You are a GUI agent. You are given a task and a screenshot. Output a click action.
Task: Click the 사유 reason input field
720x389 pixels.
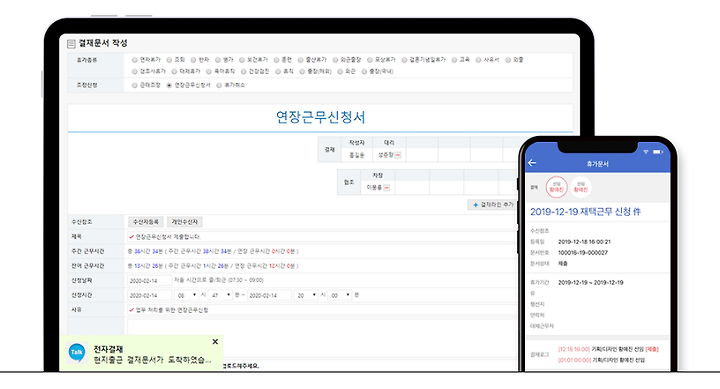pyautogui.click(x=323, y=310)
